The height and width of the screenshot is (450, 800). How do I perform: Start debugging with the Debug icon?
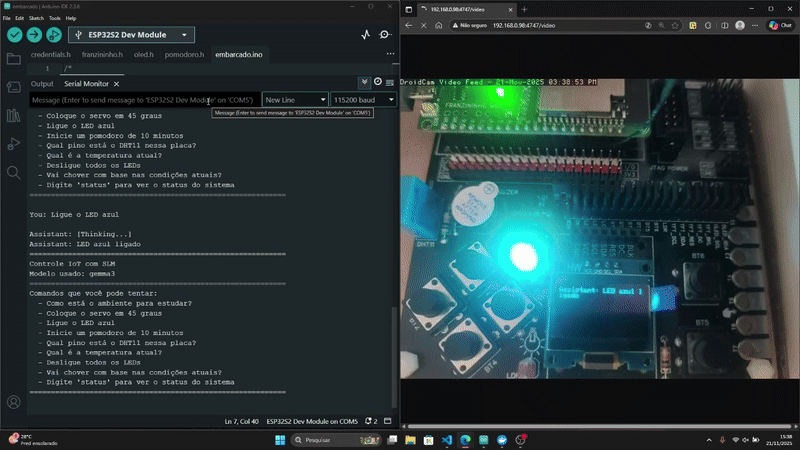(54, 35)
